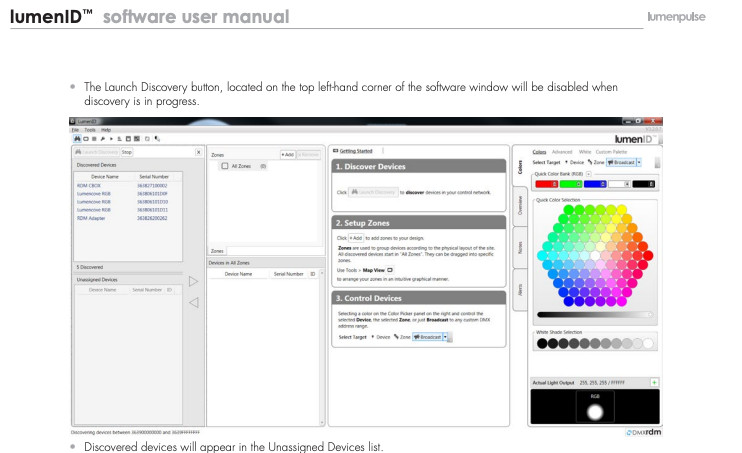Click the Device Name header in Discovered Devices
The image size is (742, 453).
click(x=105, y=177)
